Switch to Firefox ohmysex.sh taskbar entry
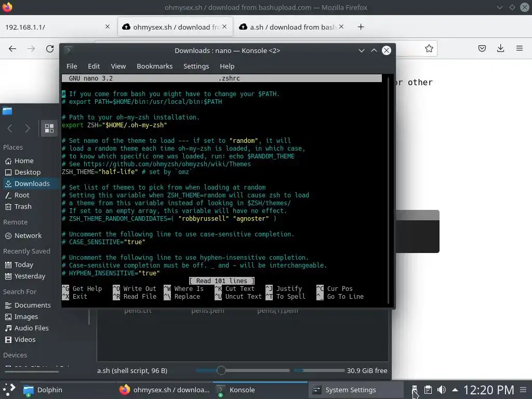The width and height of the screenshot is (532, 399). [x=165, y=390]
